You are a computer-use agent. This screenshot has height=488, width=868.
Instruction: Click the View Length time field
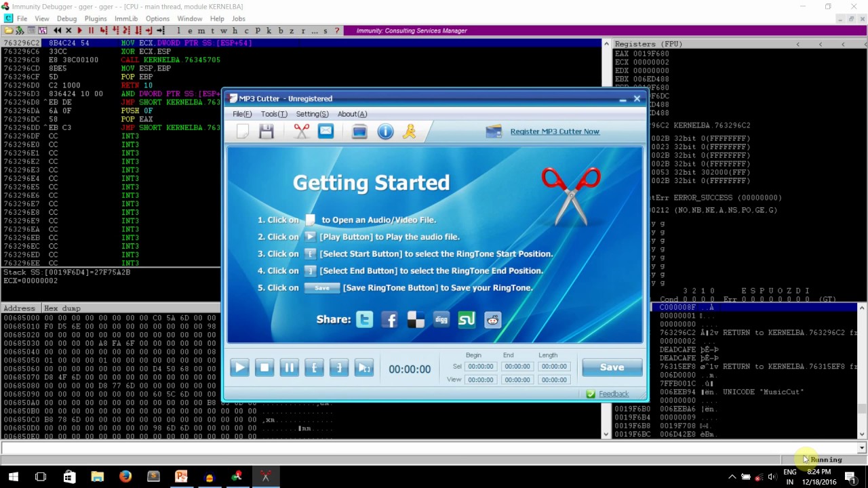tap(554, 380)
